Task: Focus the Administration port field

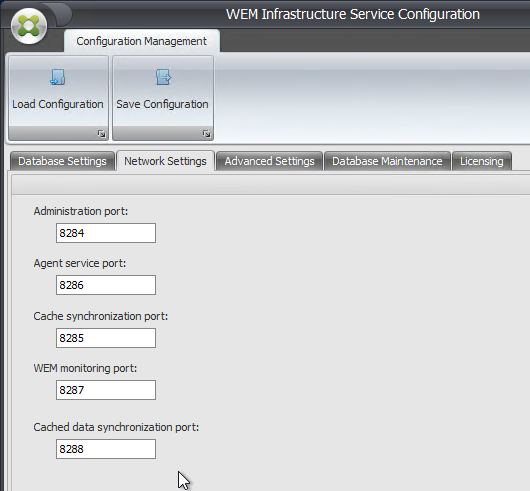Action: click(106, 233)
